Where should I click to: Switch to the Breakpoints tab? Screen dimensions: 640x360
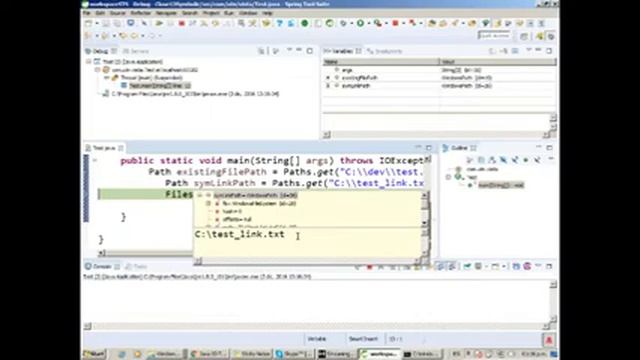384,51
